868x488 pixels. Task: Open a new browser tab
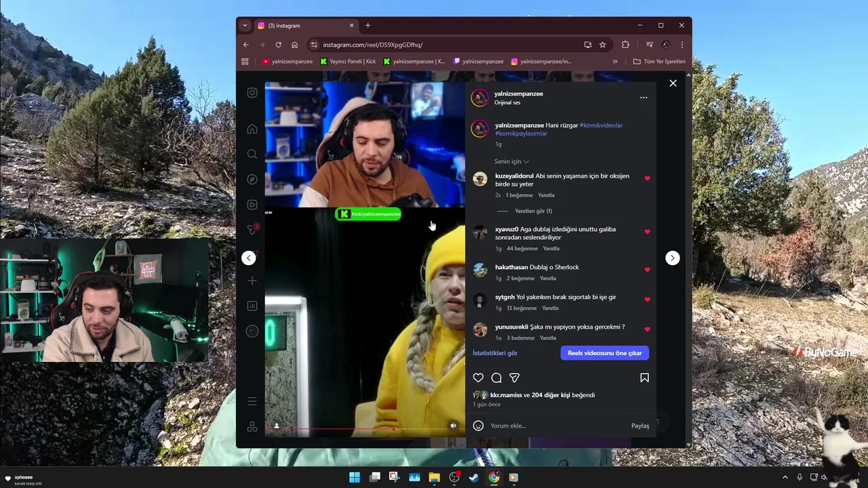click(x=368, y=26)
